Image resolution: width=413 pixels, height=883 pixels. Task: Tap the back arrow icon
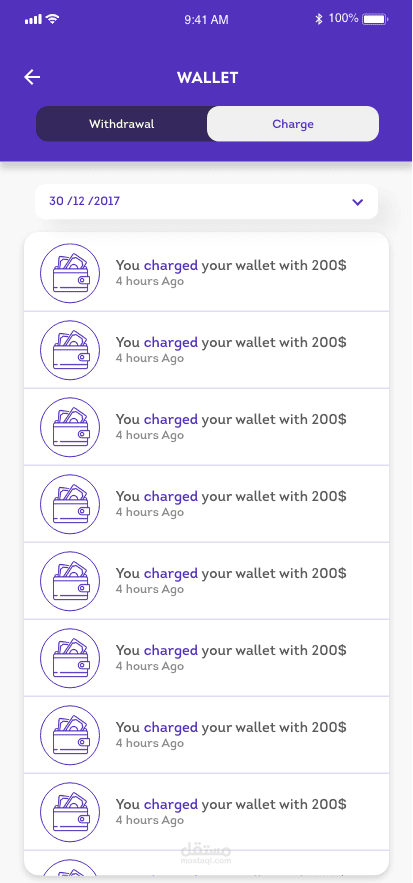32,77
